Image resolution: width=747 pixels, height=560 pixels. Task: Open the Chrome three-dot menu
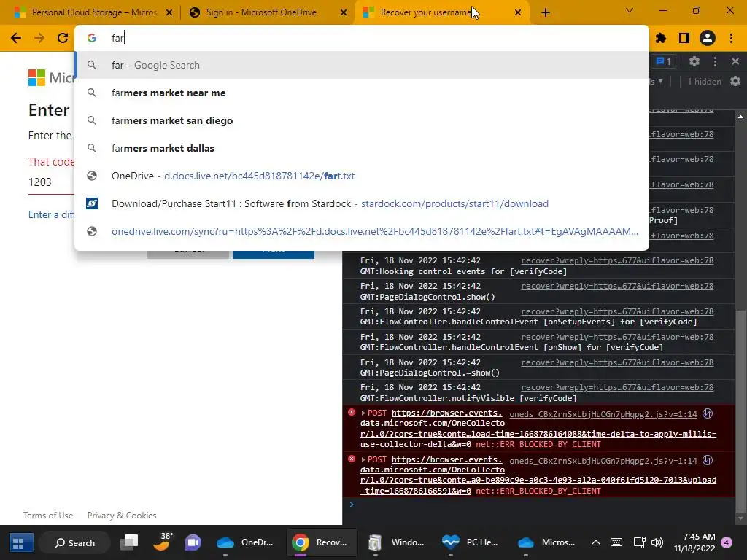coord(731,38)
